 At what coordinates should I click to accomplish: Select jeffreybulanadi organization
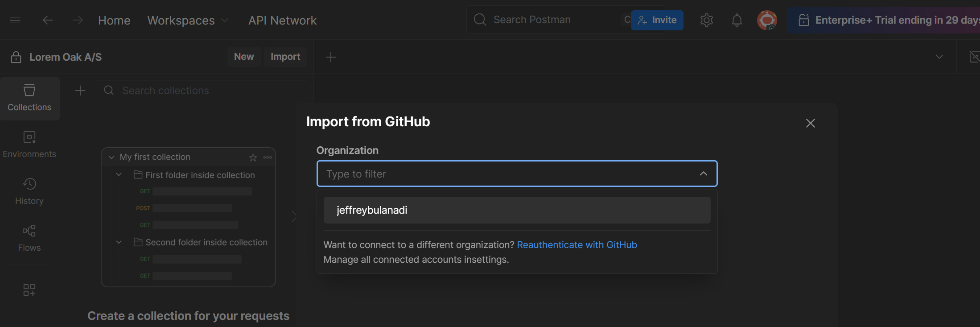(x=517, y=210)
